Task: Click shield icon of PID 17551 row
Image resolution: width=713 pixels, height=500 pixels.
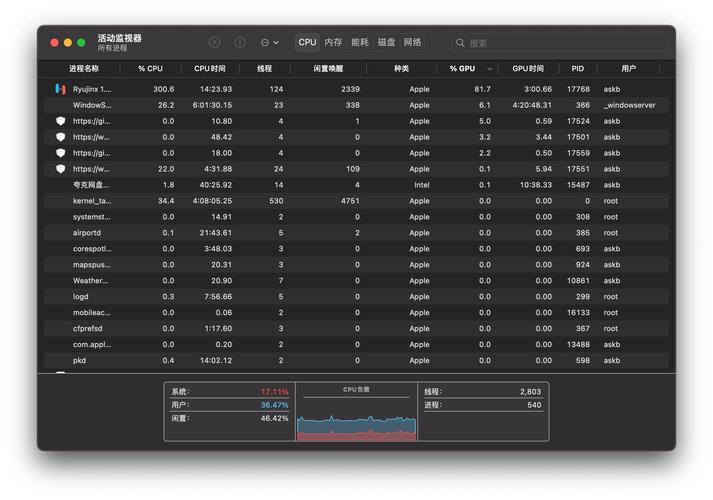Action: pos(60,169)
